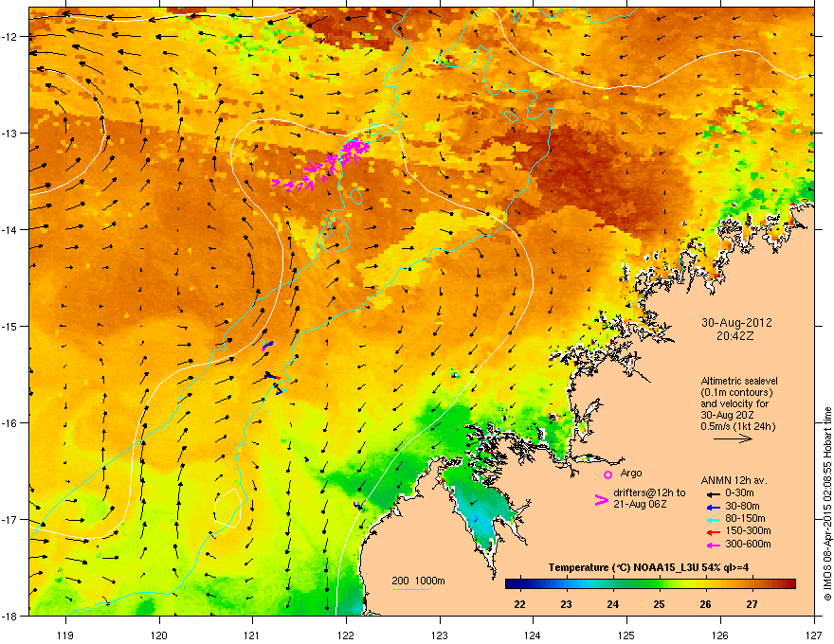Click longitude axis label 127
834x644 pixels.
pos(814,635)
